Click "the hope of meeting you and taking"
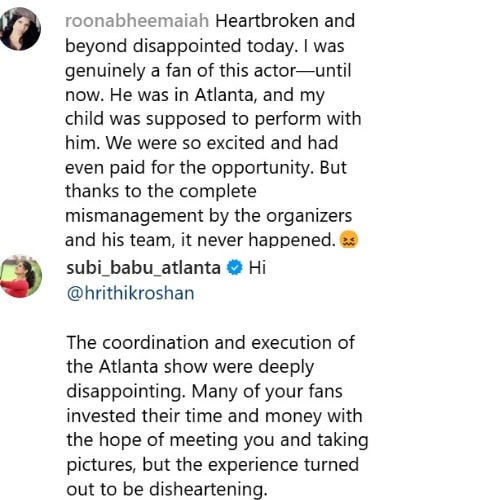This screenshot has height=500, width=500. pos(217,440)
